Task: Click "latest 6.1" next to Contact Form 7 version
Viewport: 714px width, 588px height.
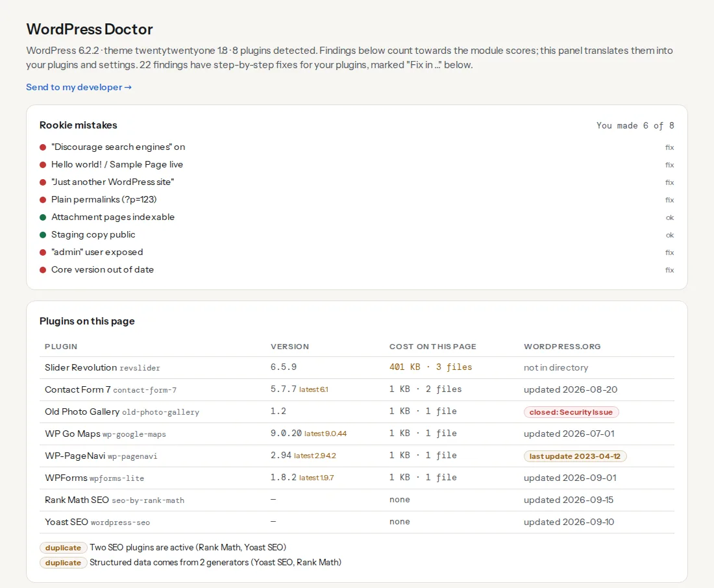Action: (314, 389)
